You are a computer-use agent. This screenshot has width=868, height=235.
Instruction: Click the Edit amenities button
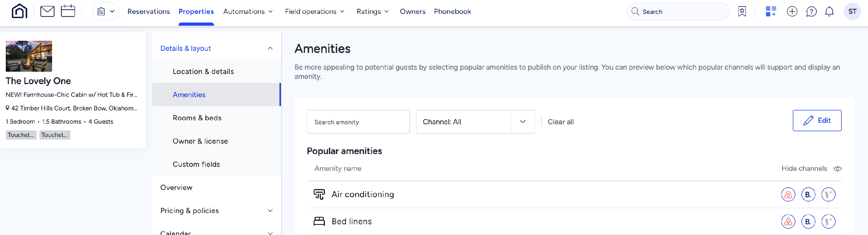tap(816, 121)
